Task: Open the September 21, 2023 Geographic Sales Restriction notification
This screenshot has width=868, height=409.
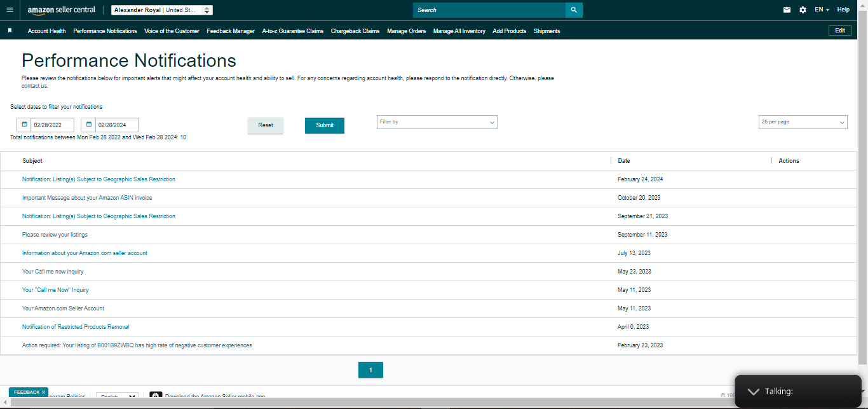Action: (x=98, y=216)
